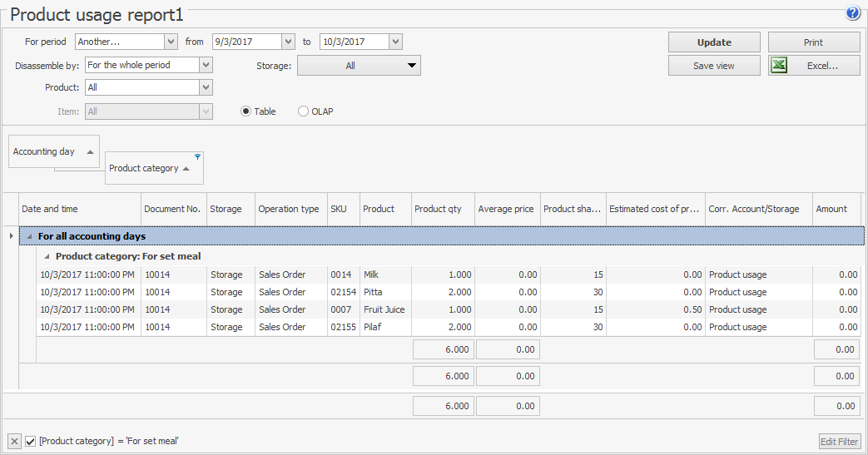Click the filter icon on Product category

click(197, 156)
